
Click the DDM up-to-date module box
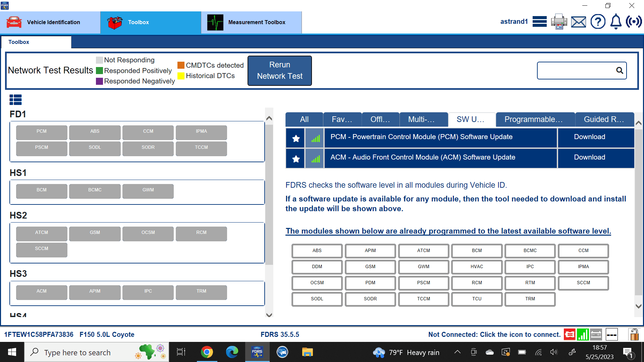(317, 267)
